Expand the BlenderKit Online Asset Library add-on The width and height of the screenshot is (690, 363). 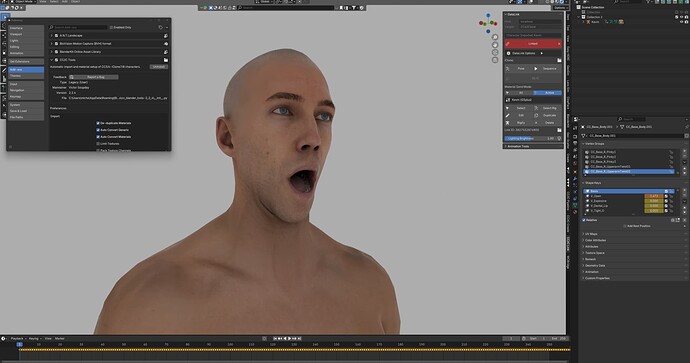click(51, 52)
